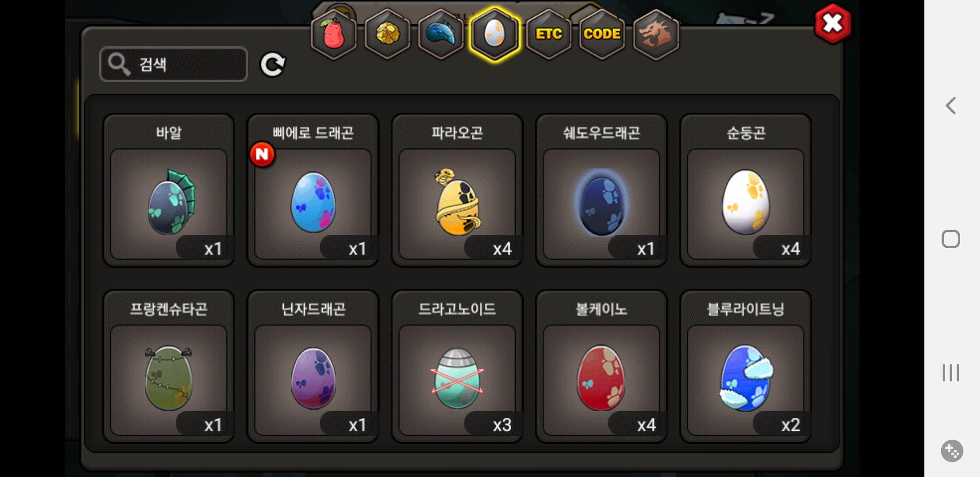This screenshot has height=477, width=980.
Task: Select the white 순둥곤 egg
Action: (746, 190)
